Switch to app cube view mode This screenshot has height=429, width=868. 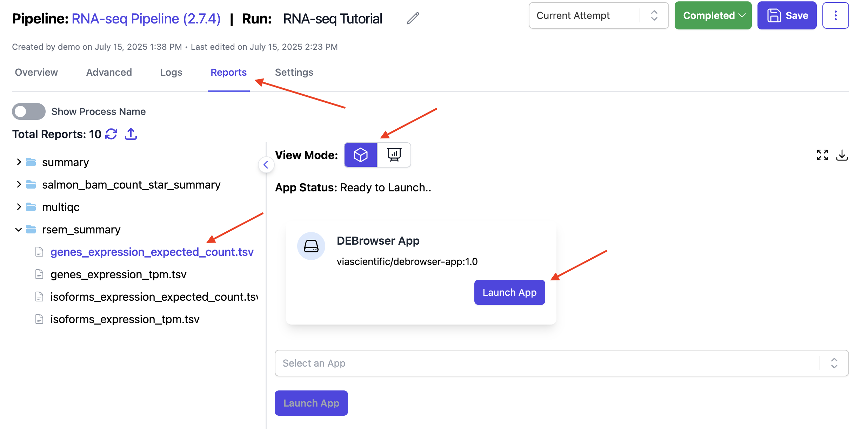[x=360, y=155]
